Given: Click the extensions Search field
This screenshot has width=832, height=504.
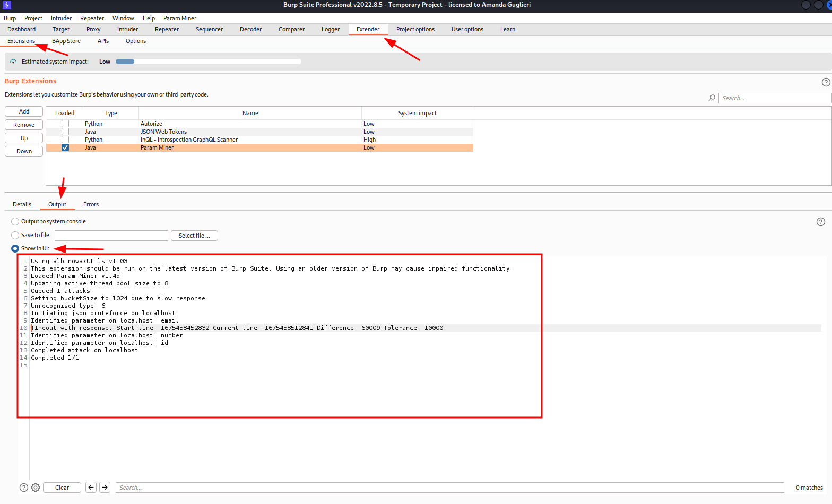Looking at the screenshot, I should tap(775, 98).
